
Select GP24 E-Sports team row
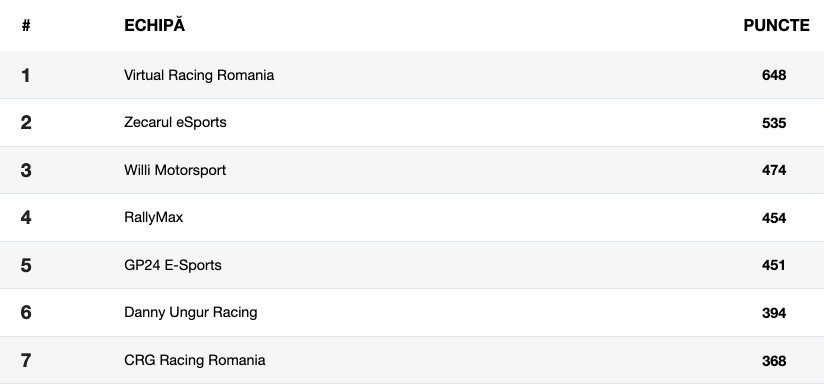click(x=412, y=265)
